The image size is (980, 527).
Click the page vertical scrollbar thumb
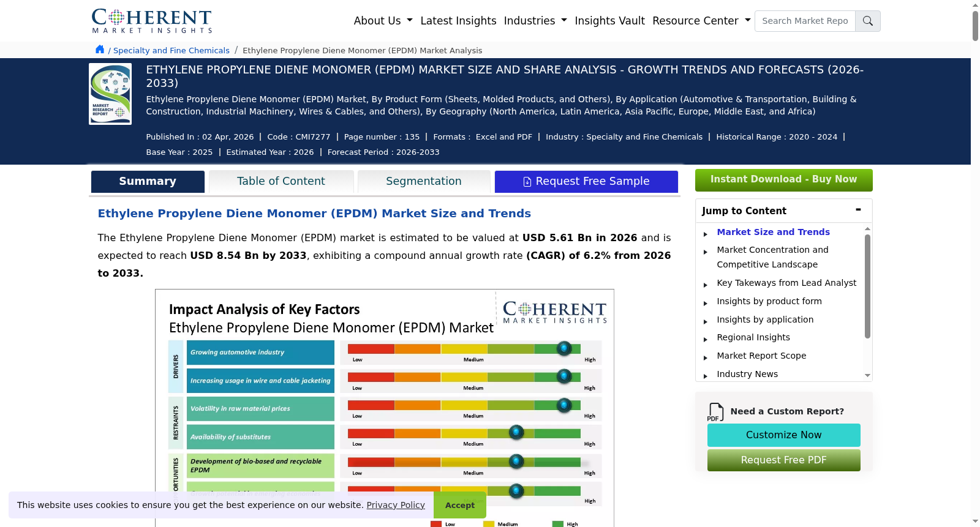click(x=975, y=26)
